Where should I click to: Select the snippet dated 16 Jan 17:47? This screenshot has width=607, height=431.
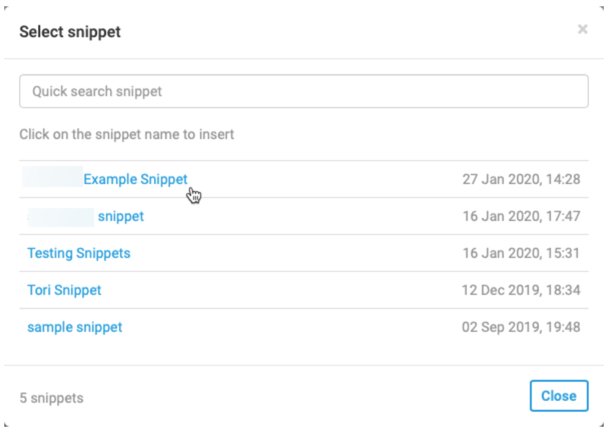[x=120, y=216]
